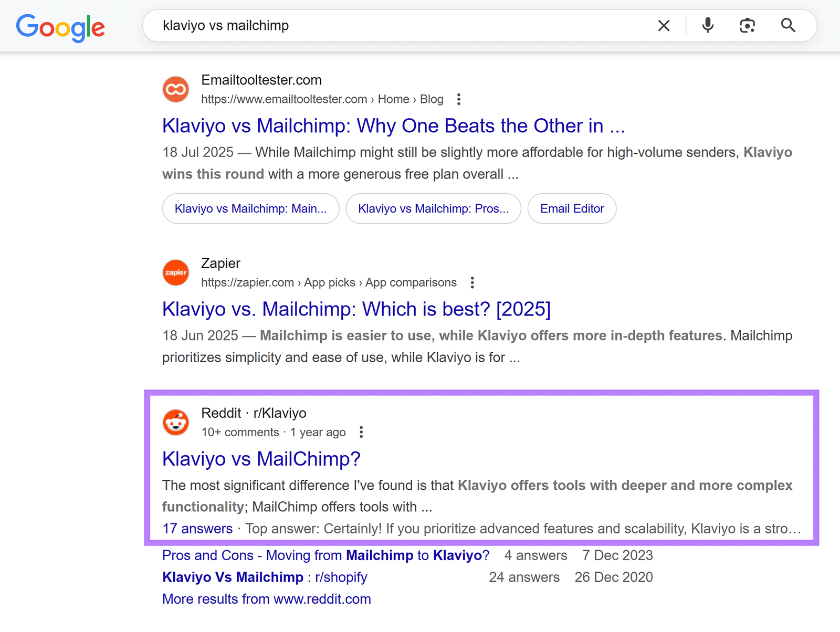This screenshot has height=632, width=840.
Task: Click the '17 answers' link
Action: pos(197,529)
